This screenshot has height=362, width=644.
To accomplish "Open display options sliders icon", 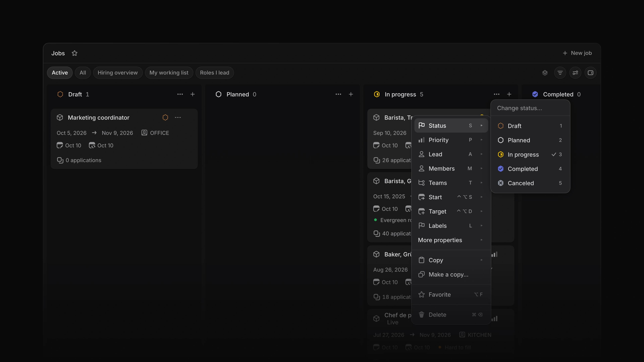I will (575, 73).
